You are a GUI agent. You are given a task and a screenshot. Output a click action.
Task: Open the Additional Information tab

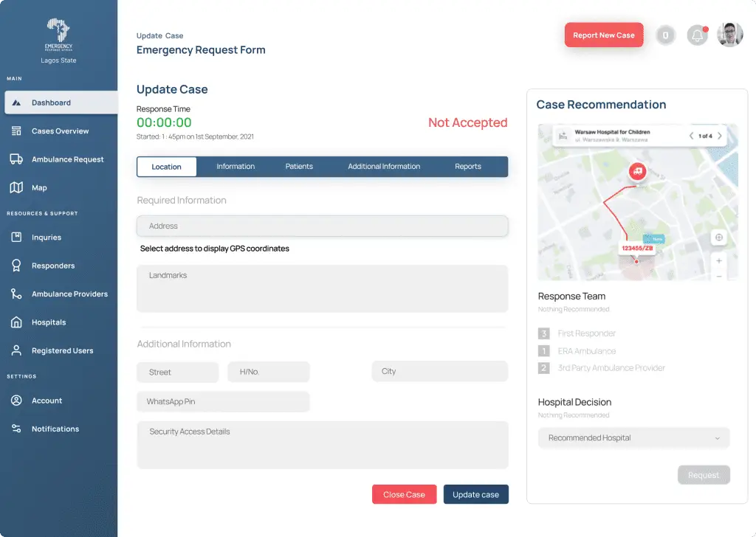click(x=384, y=166)
